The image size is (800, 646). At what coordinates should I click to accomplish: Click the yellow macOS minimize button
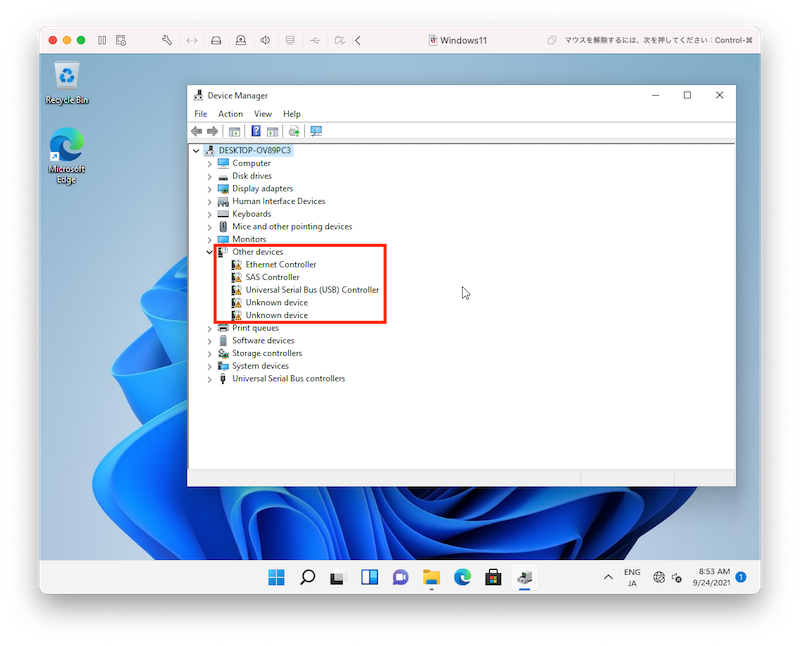[66, 40]
